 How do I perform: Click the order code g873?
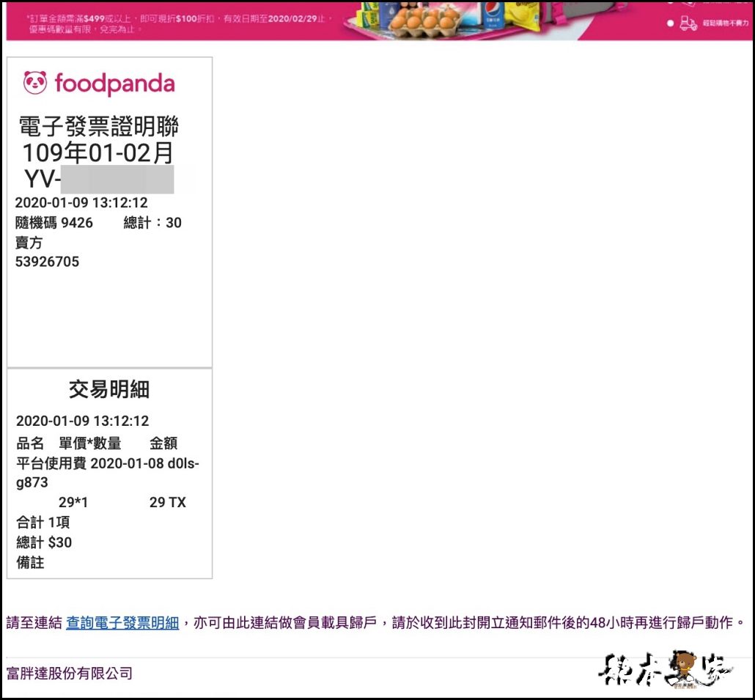[32, 482]
